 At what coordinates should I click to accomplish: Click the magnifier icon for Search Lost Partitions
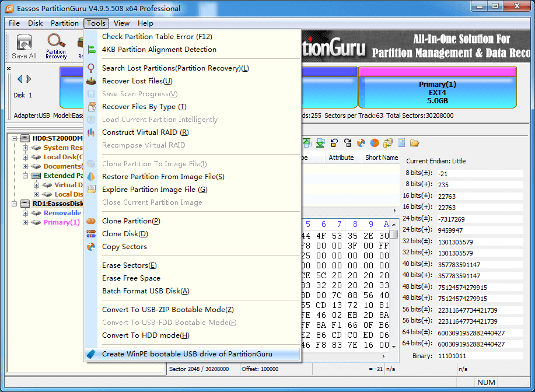click(x=91, y=68)
